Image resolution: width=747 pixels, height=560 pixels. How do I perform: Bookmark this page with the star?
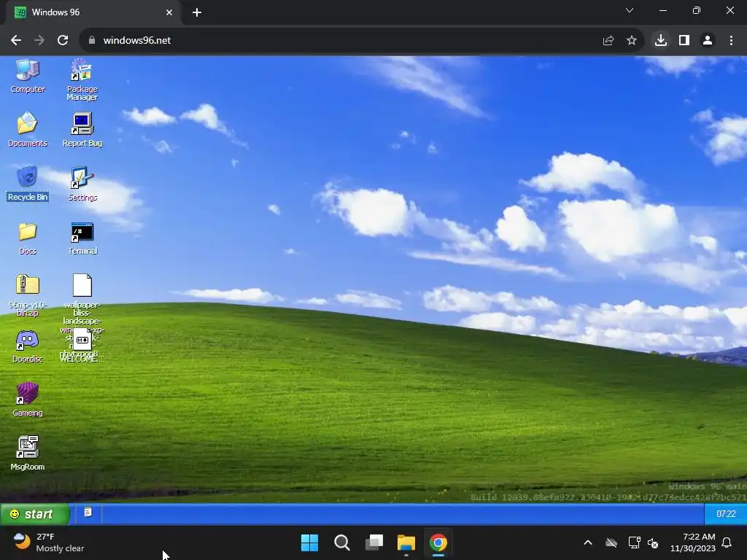click(x=632, y=41)
